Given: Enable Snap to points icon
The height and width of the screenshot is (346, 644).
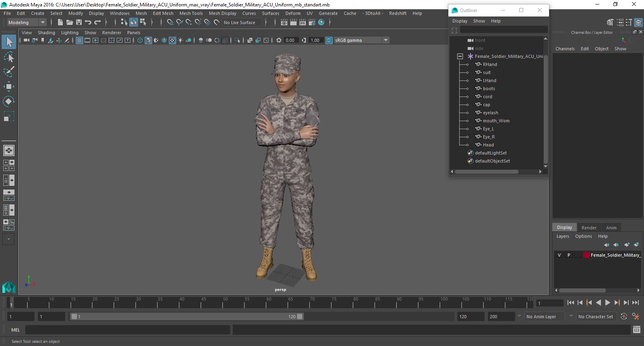Looking at the screenshot, I should coord(189,23).
